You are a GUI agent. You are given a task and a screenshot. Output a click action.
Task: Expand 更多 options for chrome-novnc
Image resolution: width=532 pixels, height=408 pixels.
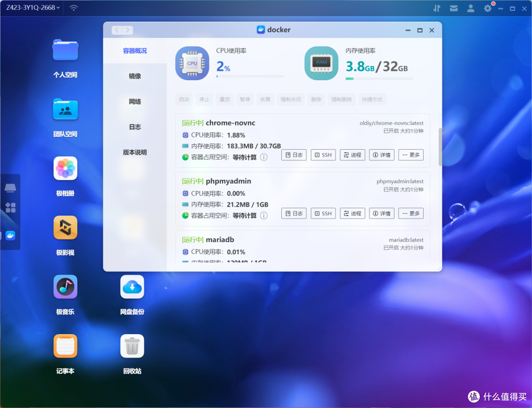[411, 155]
